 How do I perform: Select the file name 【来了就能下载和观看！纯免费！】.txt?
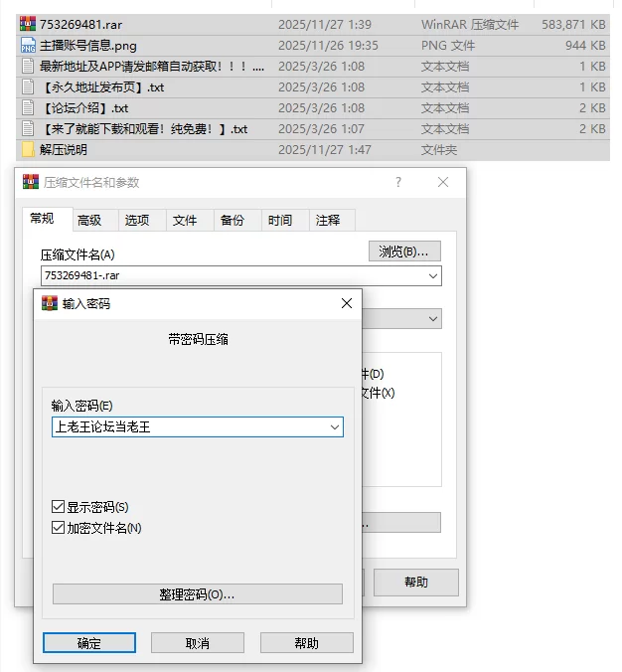144,129
